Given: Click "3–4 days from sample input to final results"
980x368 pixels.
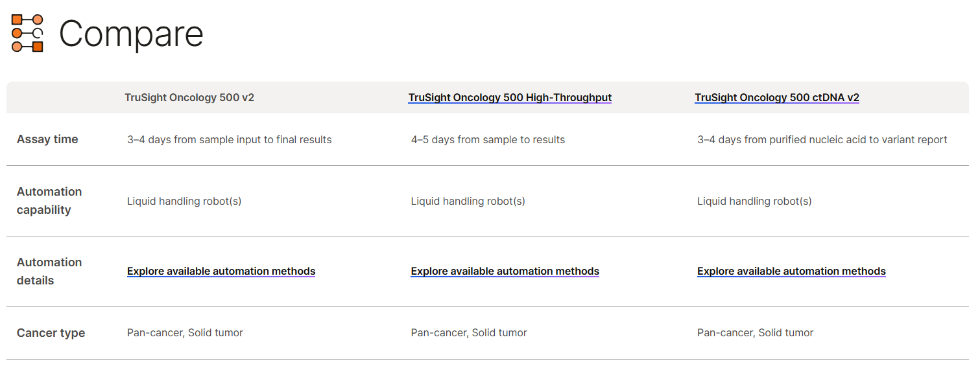Looking at the screenshot, I should [229, 140].
